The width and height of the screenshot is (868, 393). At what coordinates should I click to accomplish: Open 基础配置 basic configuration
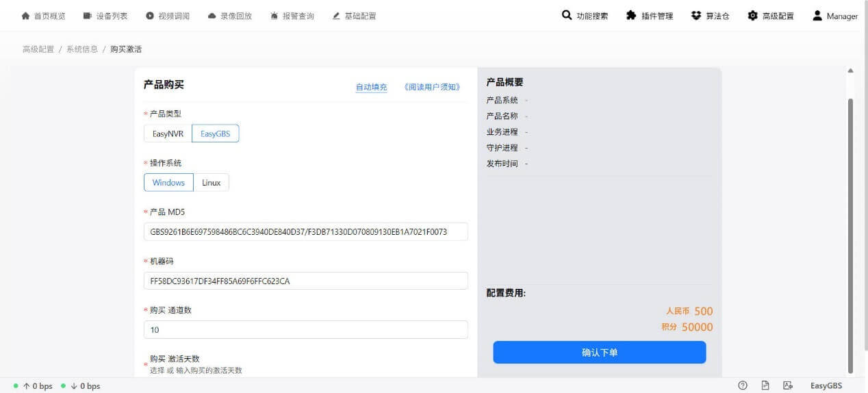tap(354, 16)
